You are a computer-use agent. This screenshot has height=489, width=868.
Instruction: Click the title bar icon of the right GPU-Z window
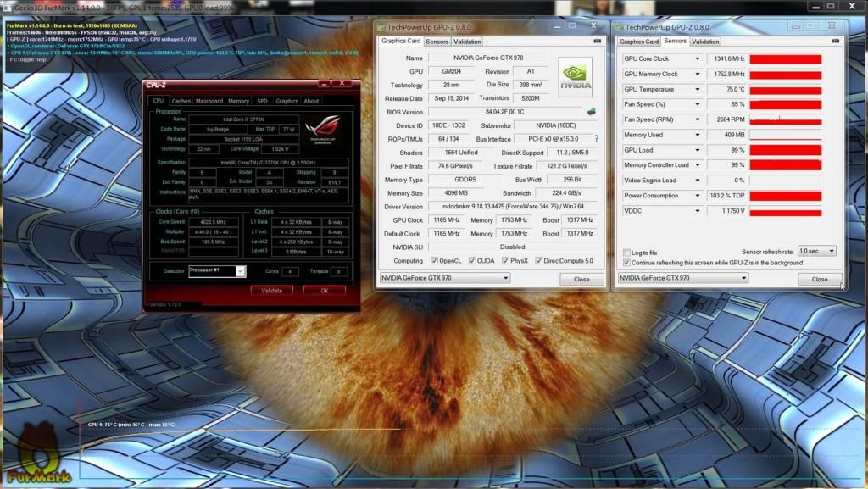pyautogui.click(x=620, y=26)
